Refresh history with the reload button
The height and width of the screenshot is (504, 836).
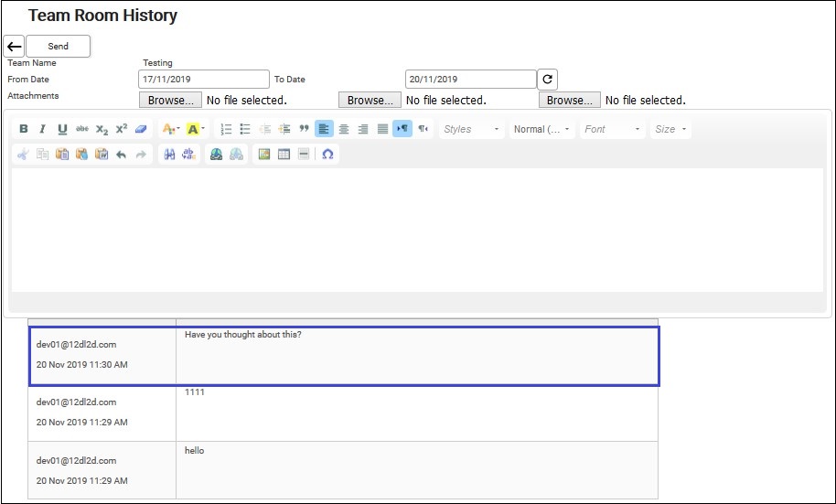click(x=548, y=80)
